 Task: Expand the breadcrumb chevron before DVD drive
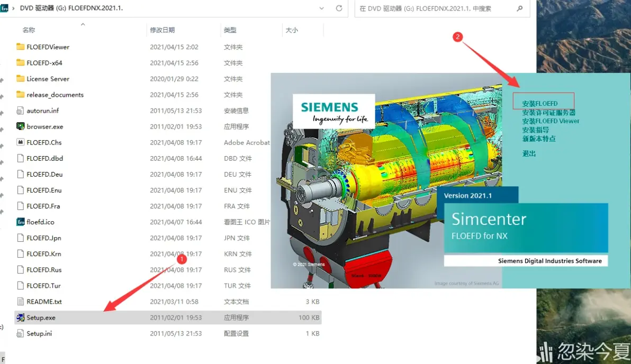13,8
